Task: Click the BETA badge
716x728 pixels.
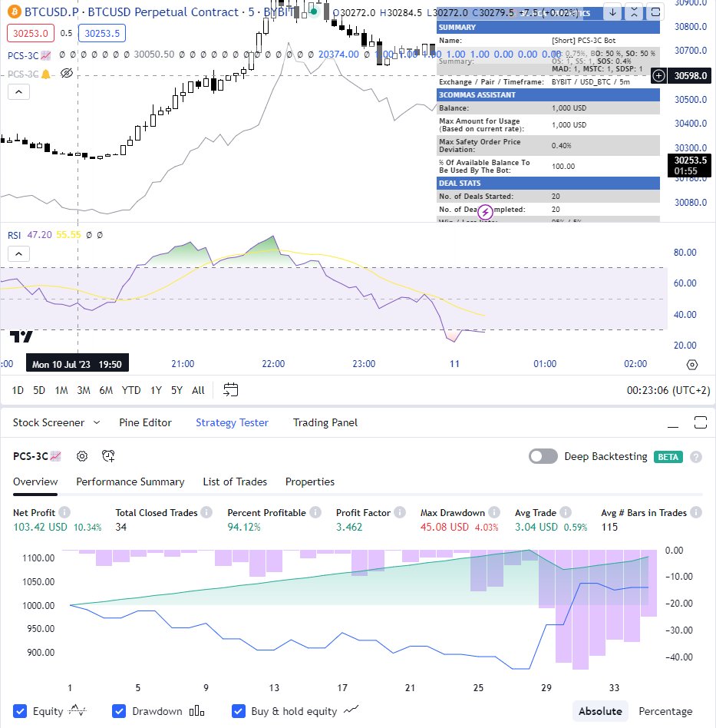Action: coord(668,457)
